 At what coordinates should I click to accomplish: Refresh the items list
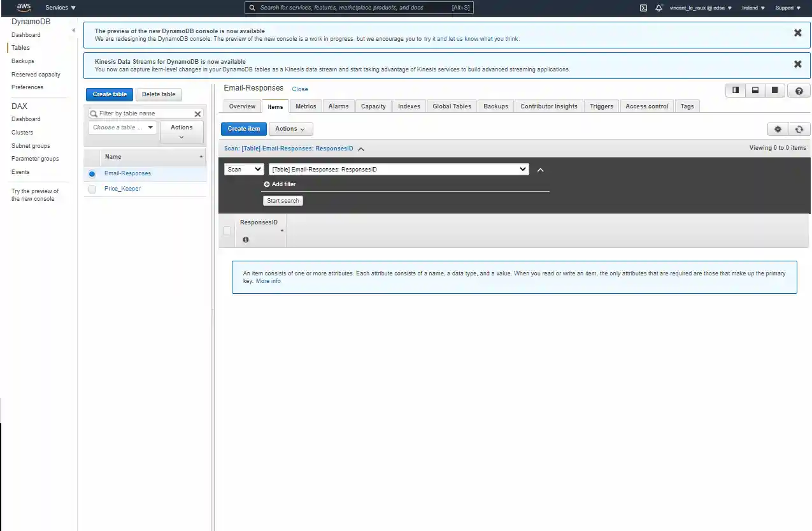[x=799, y=129]
